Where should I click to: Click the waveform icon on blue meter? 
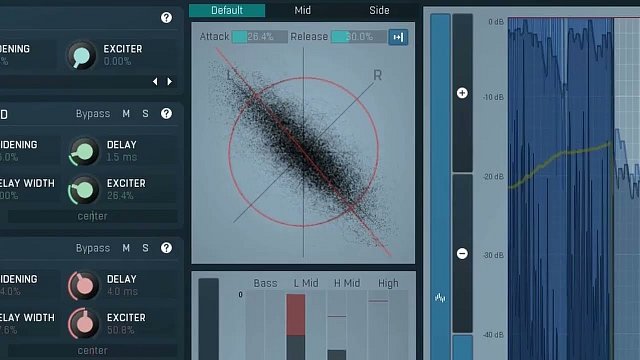click(440, 298)
